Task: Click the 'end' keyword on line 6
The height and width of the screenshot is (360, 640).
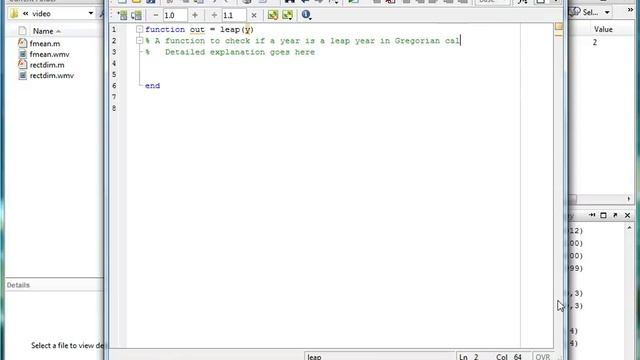Action: [x=152, y=86]
